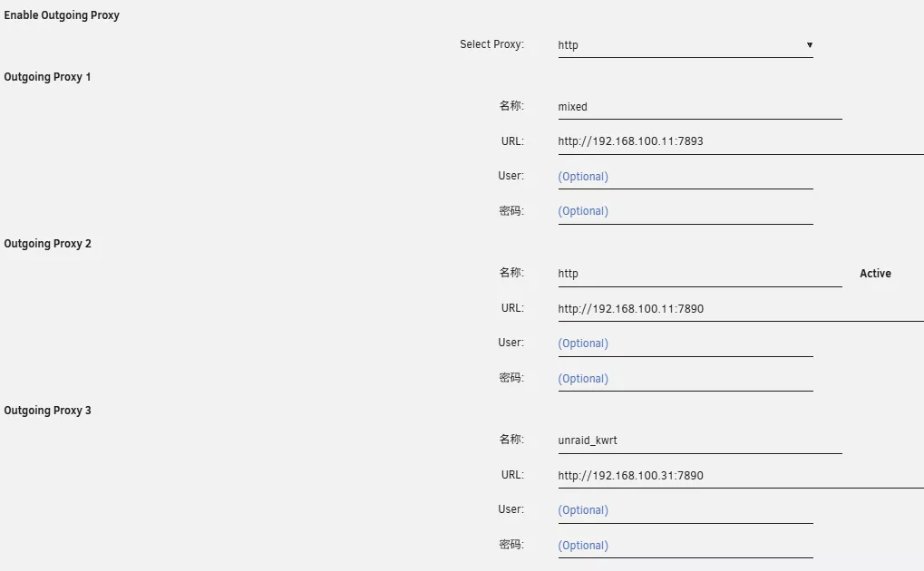Select the URL field ending in 11:7890
The height and width of the screenshot is (571, 924).
point(740,309)
